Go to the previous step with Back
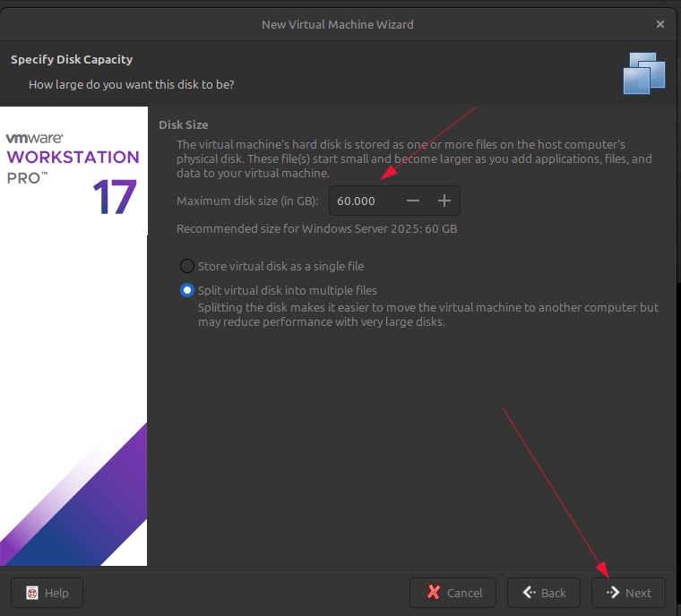This screenshot has height=616, width=681. (543, 593)
